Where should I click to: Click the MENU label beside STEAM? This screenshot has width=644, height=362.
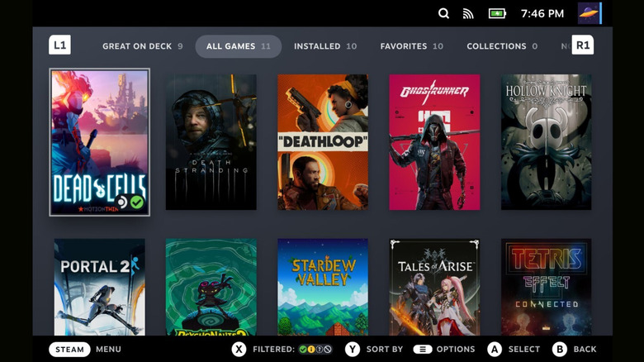click(x=108, y=350)
